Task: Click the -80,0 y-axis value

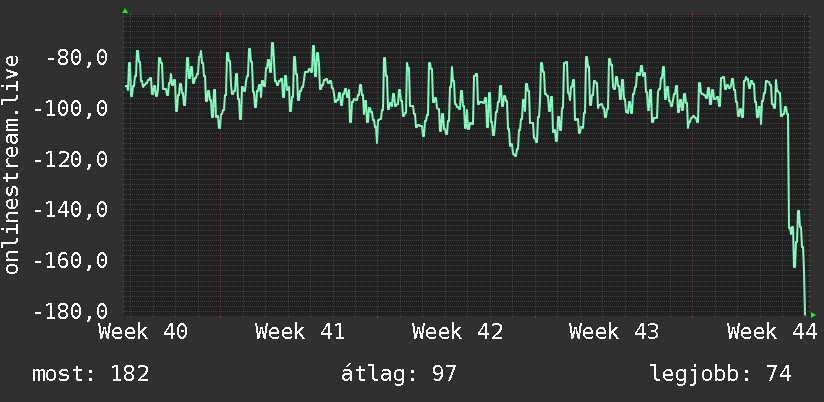Action: pos(77,58)
